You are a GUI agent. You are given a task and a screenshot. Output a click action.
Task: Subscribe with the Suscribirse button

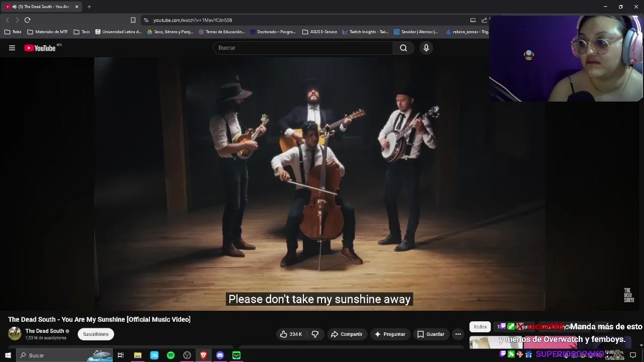click(x=96, y=334)
